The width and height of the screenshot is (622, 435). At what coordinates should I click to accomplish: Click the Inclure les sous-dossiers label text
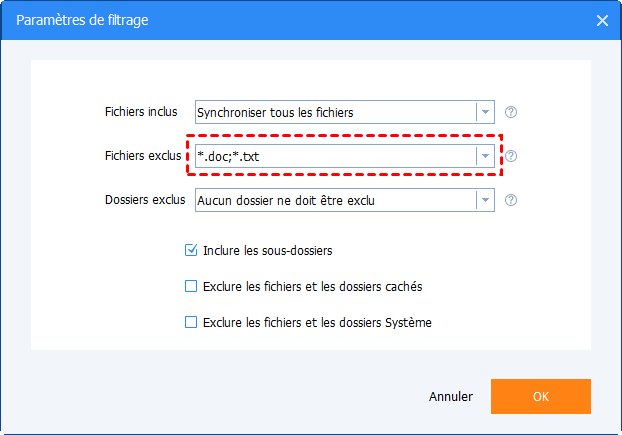(x=267, y=250)
